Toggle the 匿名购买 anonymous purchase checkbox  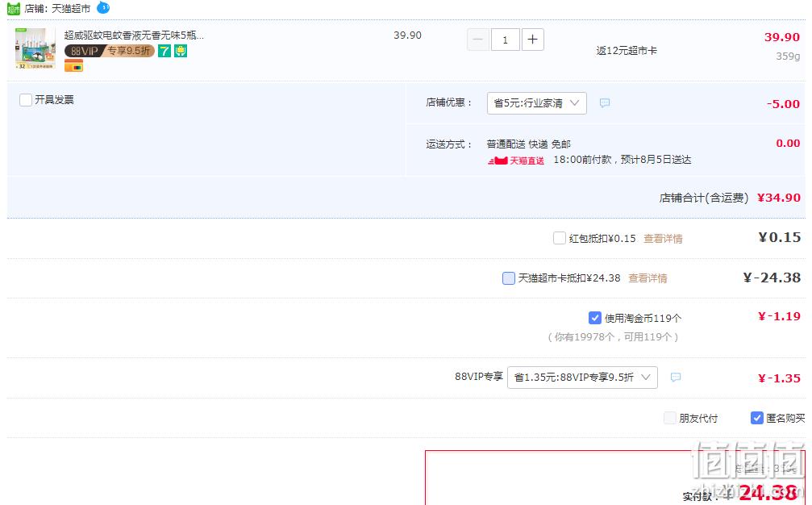pyautogui.click(x=756, y=418)
